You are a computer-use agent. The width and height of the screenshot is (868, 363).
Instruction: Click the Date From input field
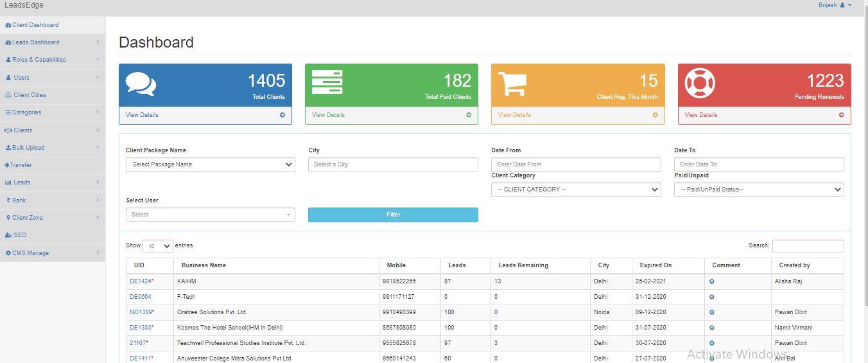(576, 164)
